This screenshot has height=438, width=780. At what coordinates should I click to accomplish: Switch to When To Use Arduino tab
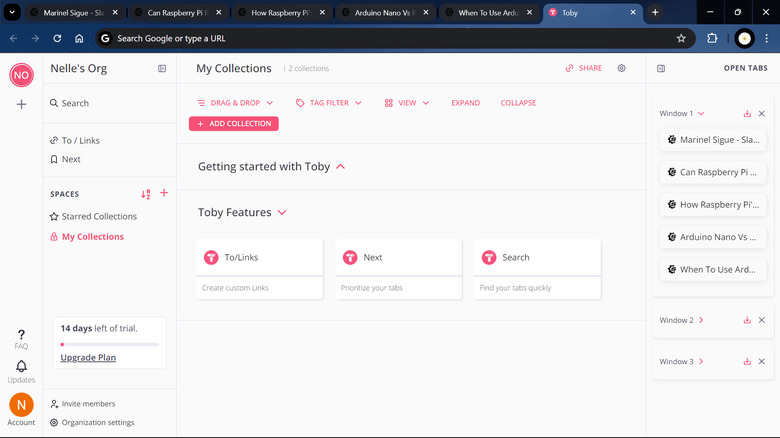(x=488, y=13)
